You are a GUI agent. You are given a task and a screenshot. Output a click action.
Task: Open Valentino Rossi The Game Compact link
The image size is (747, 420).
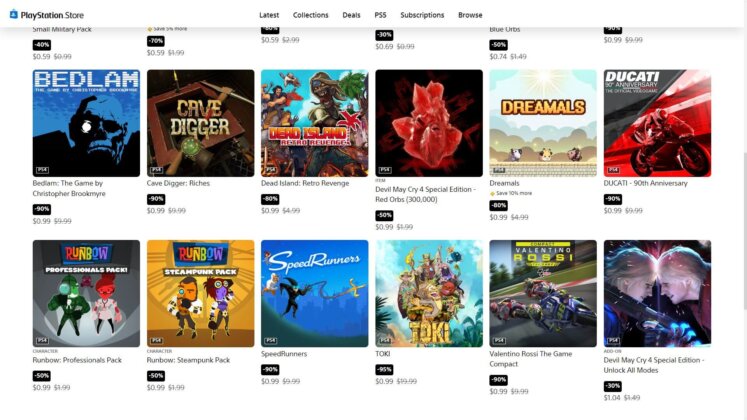pos(531,359)
